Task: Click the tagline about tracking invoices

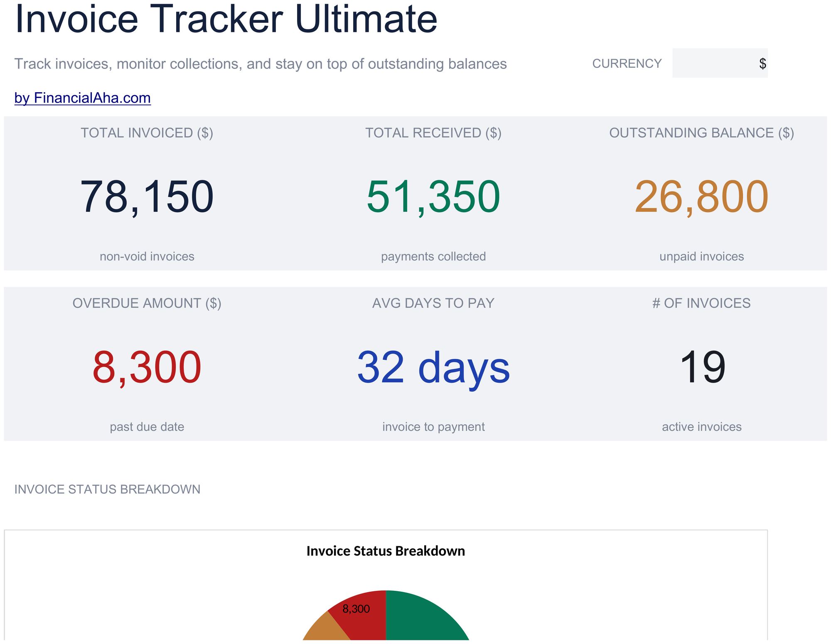Action: (x=261, y=64)
